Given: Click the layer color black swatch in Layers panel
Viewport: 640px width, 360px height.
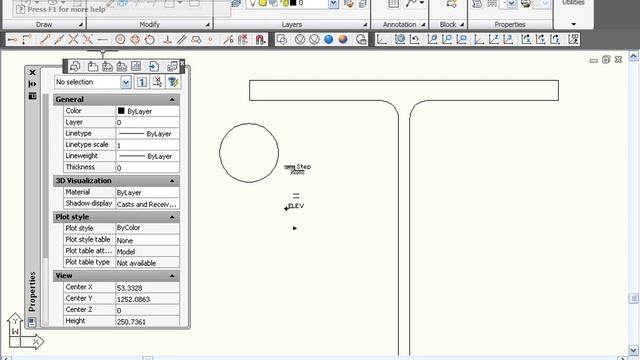Looking at the screenshot, I should tap(293, 3).
